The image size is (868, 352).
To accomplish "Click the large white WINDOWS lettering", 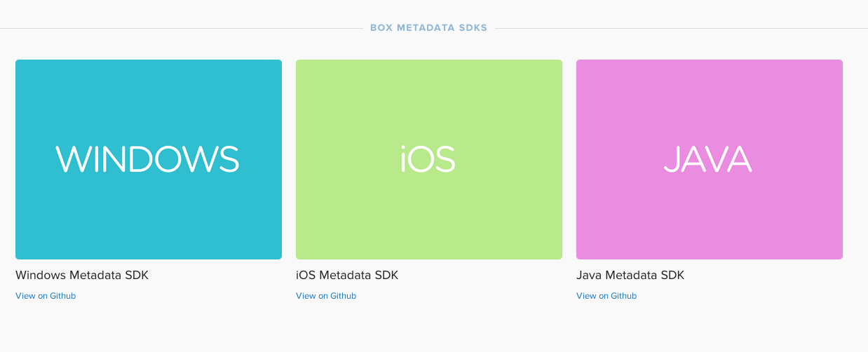I will click(x=148, y=159).
